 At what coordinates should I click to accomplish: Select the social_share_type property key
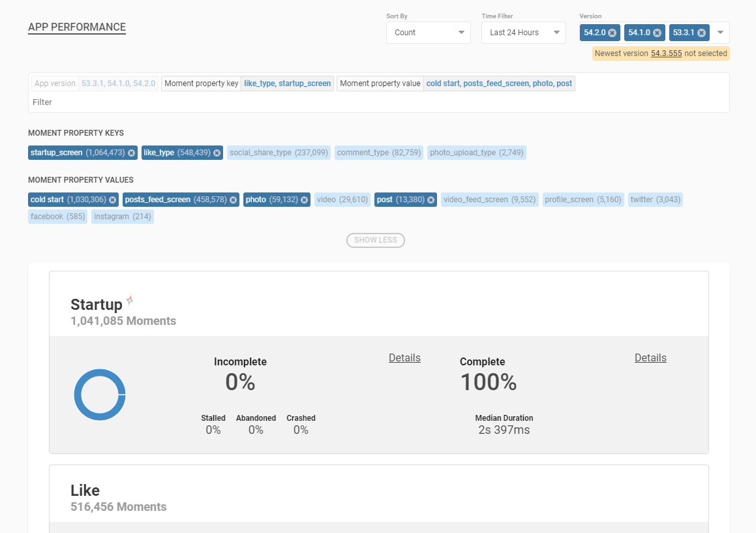coord(279,153)
